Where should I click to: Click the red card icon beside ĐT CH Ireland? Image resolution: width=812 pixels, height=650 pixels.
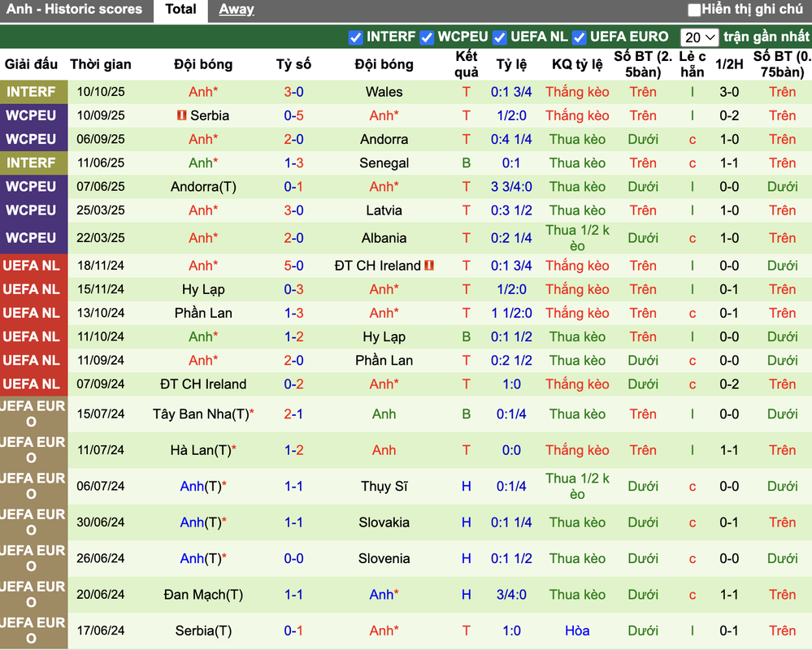429,266
